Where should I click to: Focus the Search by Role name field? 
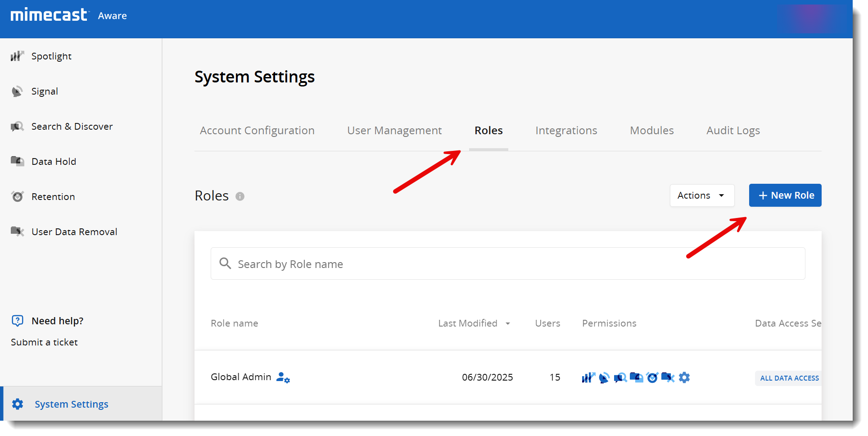click(x=507, y=264)
